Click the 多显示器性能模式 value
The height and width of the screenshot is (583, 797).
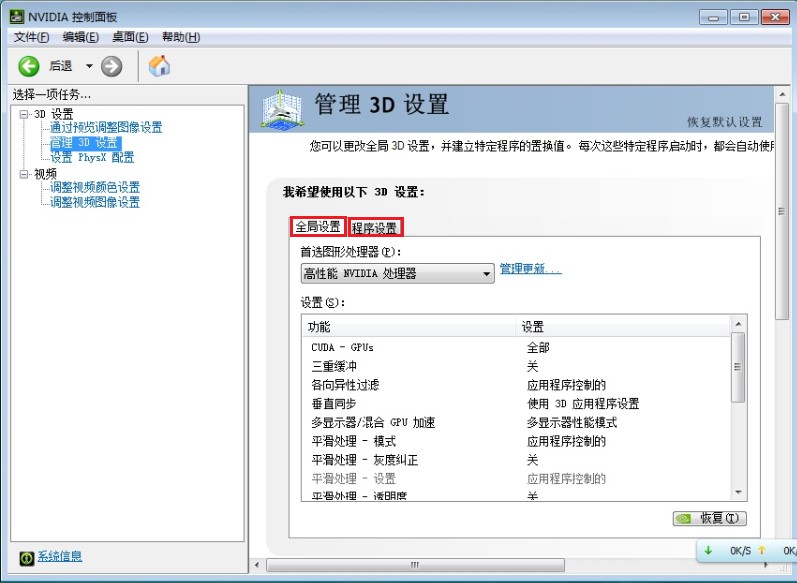[572, 422]
